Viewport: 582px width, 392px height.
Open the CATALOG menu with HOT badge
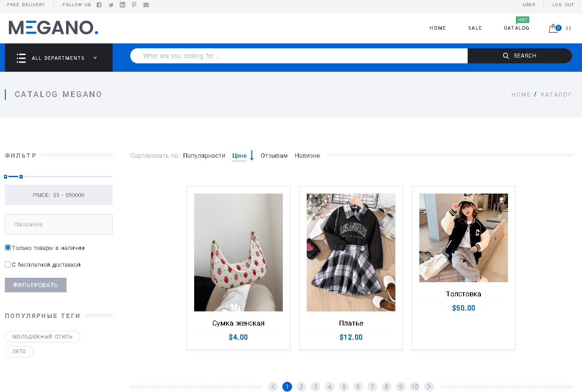click(516, 28)
